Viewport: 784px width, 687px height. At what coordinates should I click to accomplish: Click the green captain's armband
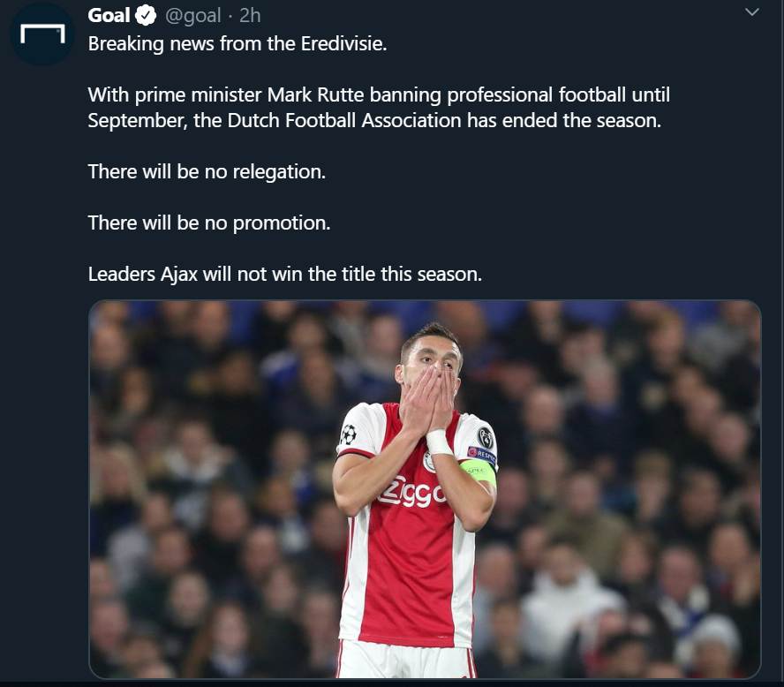pos(478,472)
